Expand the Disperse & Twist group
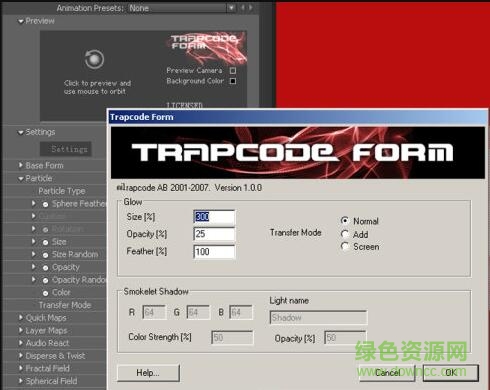490x390 pixels. pyautogui.click(x=21, y=355)
